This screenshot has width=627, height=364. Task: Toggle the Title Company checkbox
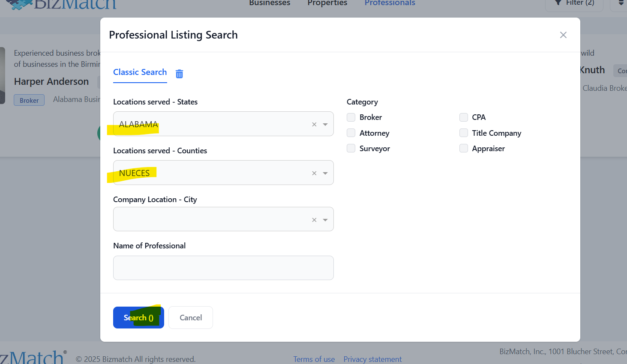(463, 133)
